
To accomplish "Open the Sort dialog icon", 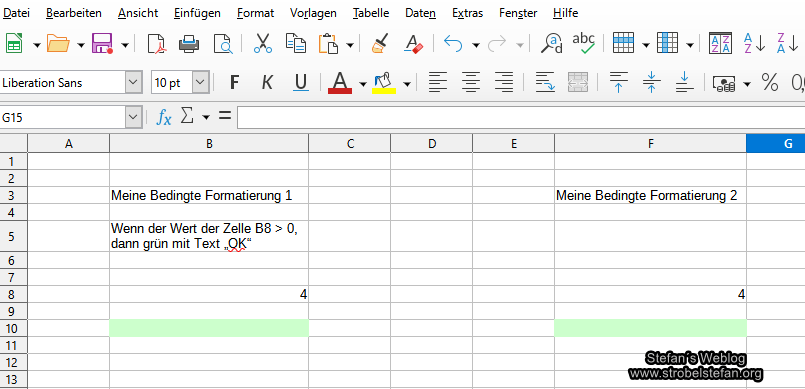I will click(721, 44).
